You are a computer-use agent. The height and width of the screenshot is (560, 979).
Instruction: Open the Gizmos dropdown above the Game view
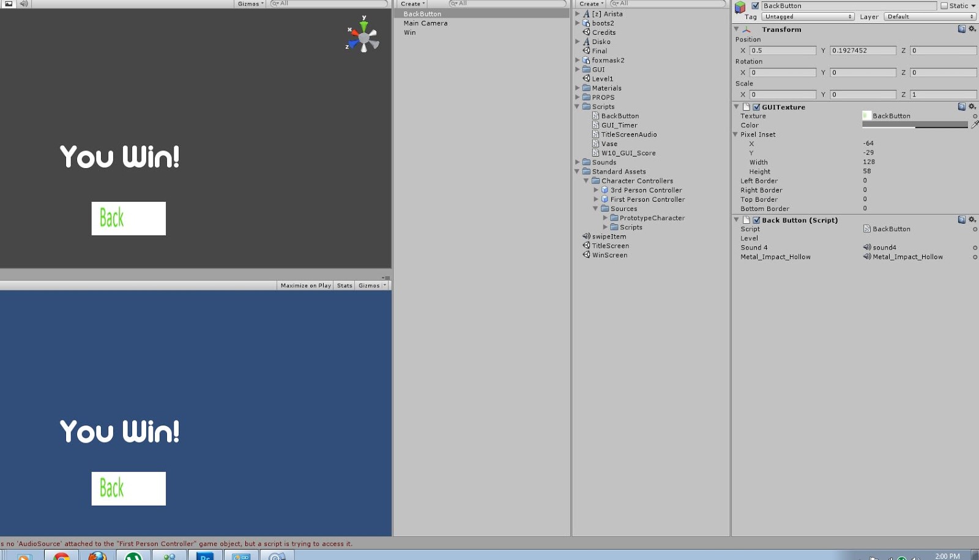pos(371,285)
